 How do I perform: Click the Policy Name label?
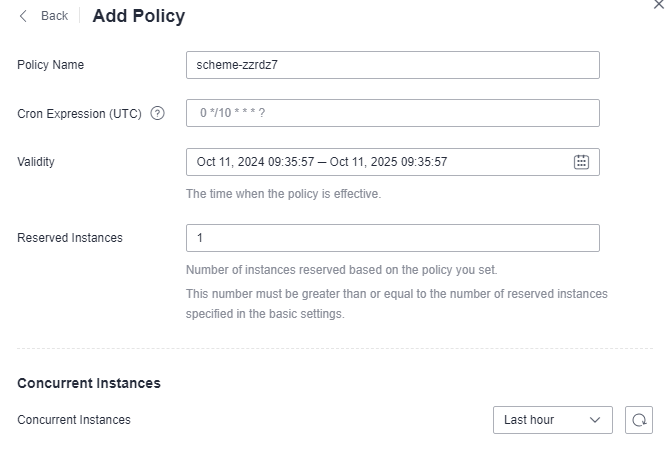(50, 65)
